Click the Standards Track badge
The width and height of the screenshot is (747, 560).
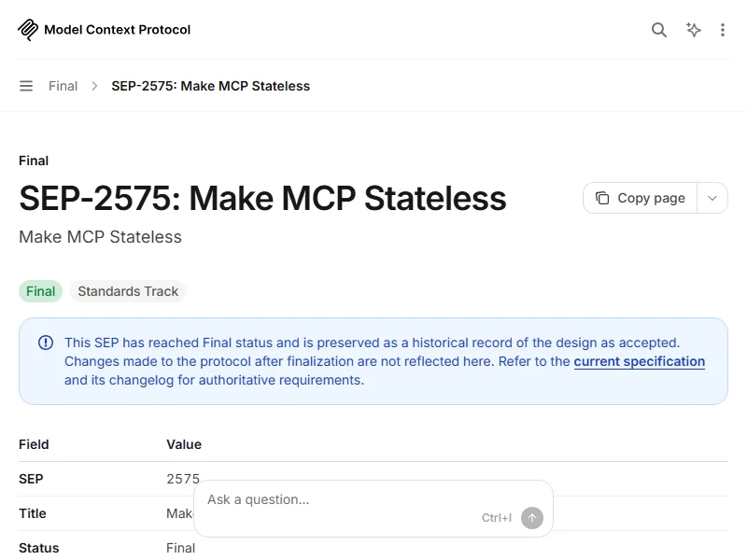(x=128, y=291)
